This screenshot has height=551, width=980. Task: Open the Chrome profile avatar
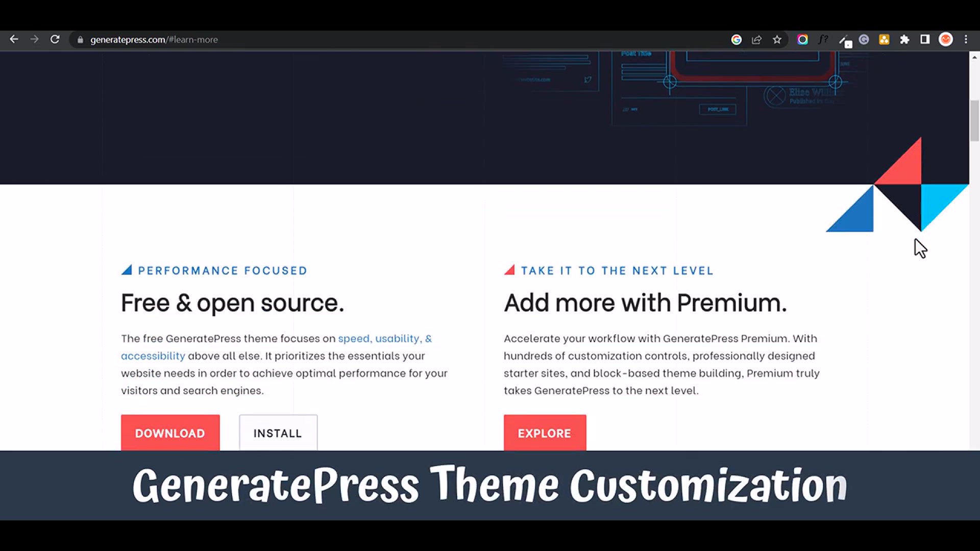tap(946, 40)
